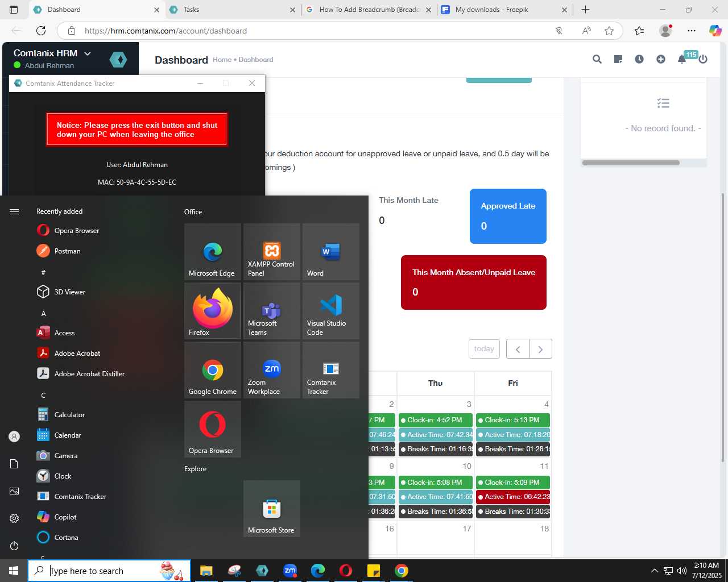728x582 pixels.
Task: Switch to How To Add Breadcrumb tab
Action: (x=369, y=10)
